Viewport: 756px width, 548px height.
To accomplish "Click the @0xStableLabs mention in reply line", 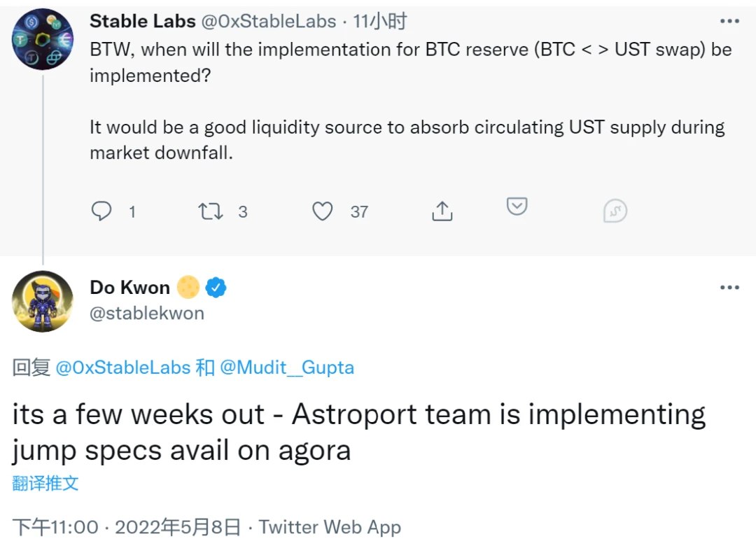I will click(122, 367).
